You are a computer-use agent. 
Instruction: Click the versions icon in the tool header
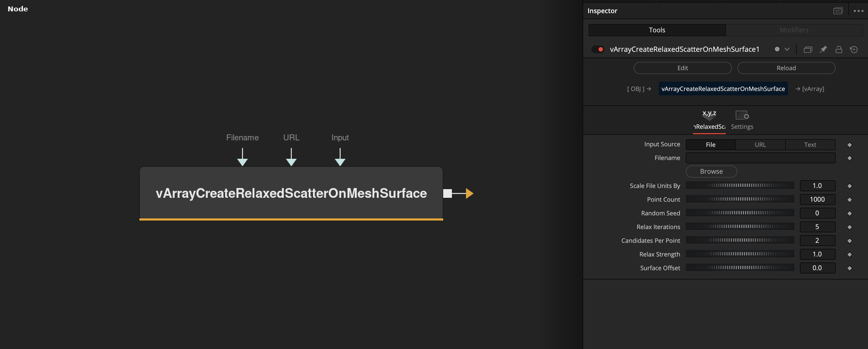[808, 49]
